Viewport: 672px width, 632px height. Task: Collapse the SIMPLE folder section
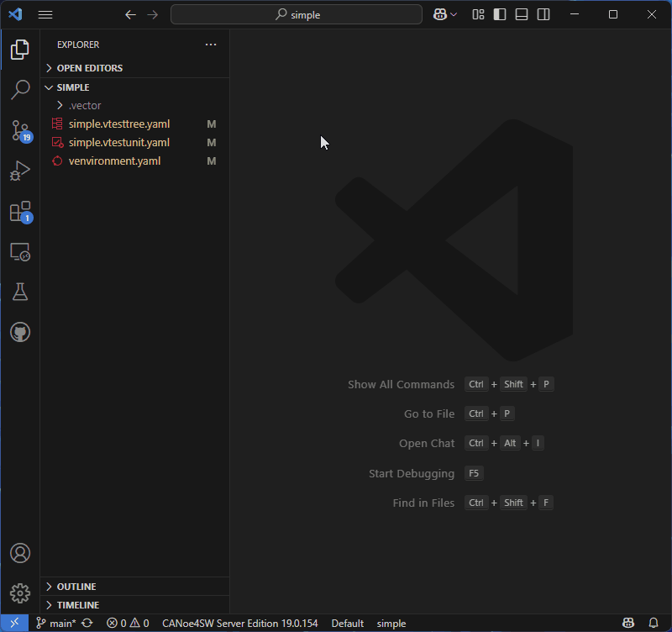point(135,87)
